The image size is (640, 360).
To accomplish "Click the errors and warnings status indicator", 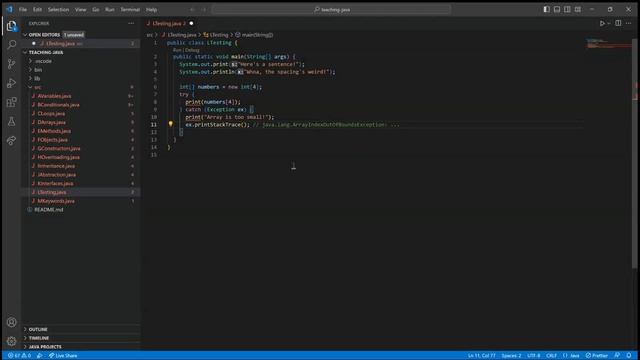I will [x=19, y=356].
